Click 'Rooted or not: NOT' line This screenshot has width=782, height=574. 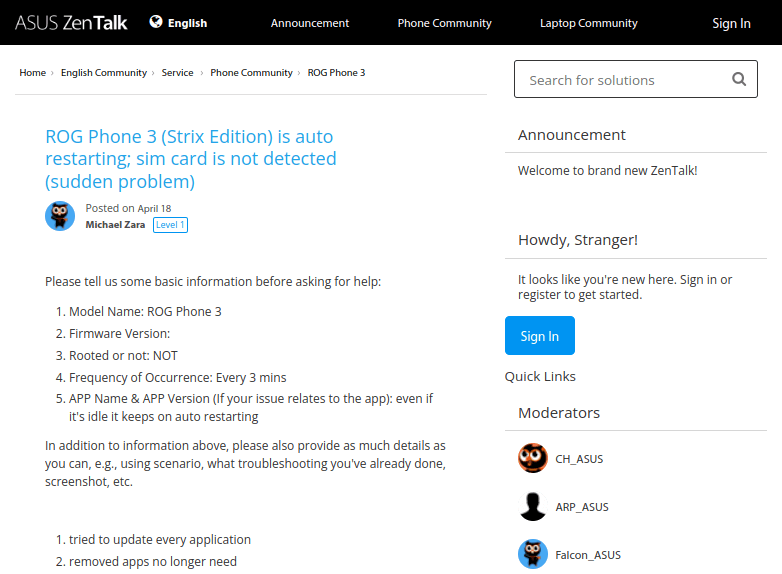pyautogui.click(x=123, y=356)
